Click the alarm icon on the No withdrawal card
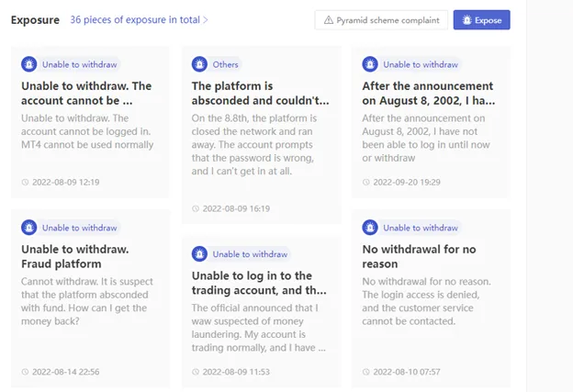 (x=370, y=228)
